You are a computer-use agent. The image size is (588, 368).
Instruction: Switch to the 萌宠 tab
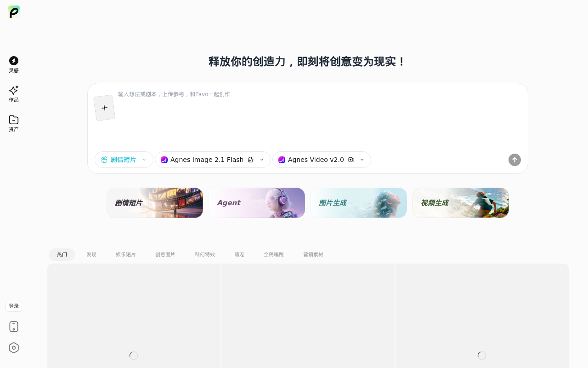[239, 254]
